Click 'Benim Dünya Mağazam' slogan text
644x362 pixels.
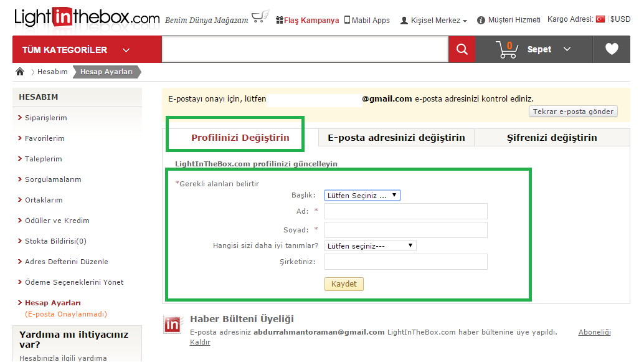[207, 20]
